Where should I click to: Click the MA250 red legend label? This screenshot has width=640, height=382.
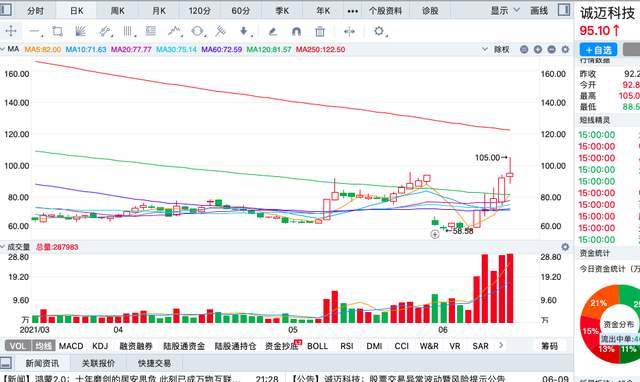coord(320,49)
